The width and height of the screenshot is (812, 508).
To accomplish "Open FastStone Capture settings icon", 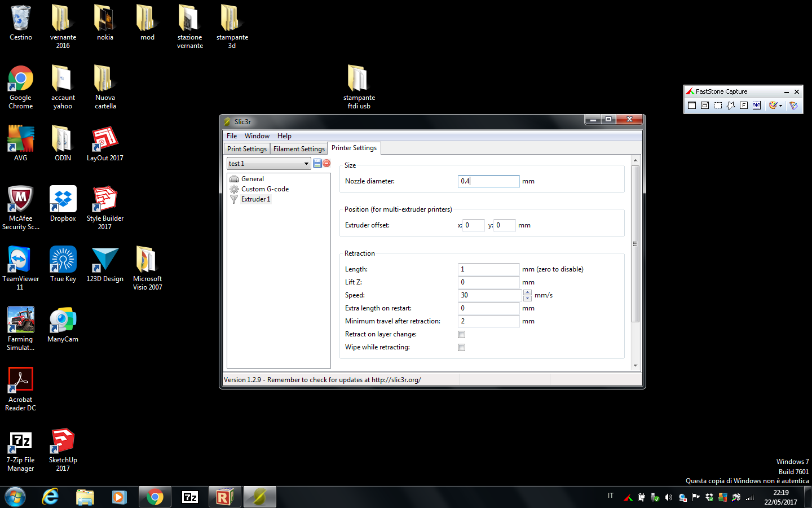I will [x=793, y=106].
